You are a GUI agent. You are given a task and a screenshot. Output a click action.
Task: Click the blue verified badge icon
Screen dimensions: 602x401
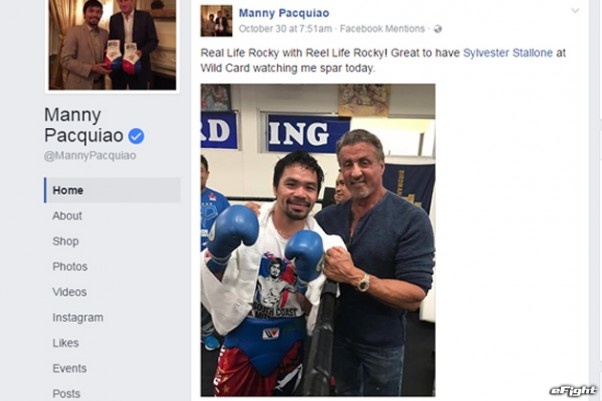tap(136, 136)
